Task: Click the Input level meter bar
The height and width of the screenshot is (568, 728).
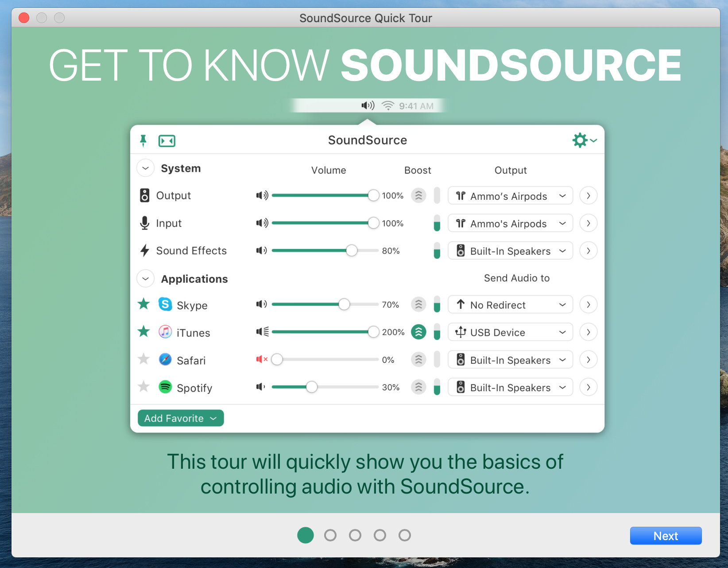Action: click(437, 223)
